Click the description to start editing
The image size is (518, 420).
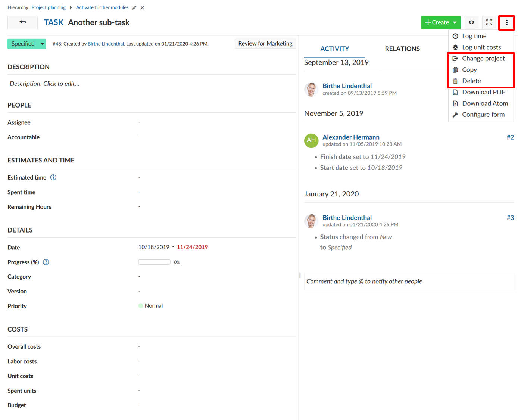point(44,83)
